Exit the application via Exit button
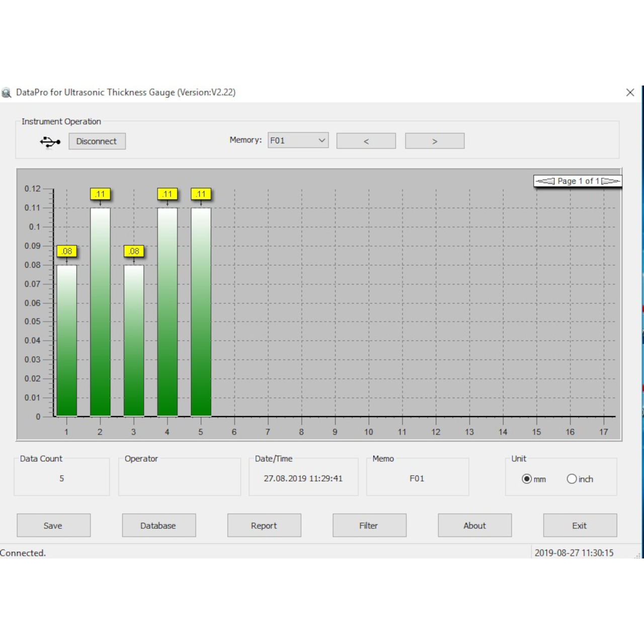The image size is (644, 644). (x=580, y=525)
